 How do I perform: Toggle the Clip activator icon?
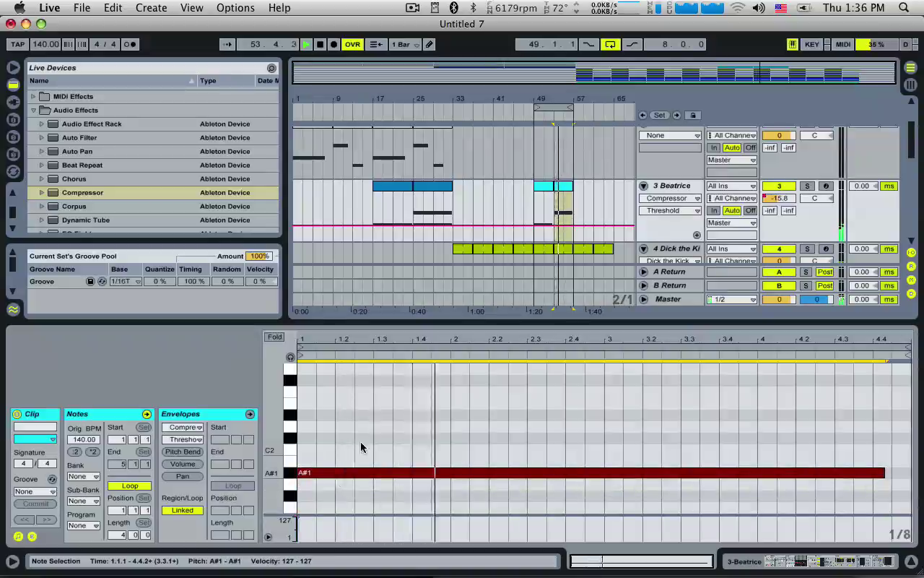click(x=17, y=414)
